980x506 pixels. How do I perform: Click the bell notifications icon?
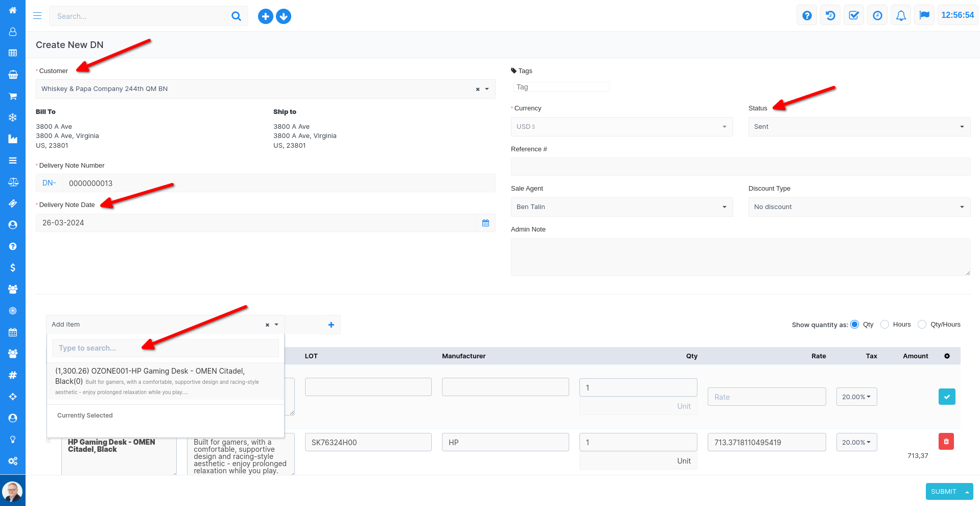901,16
